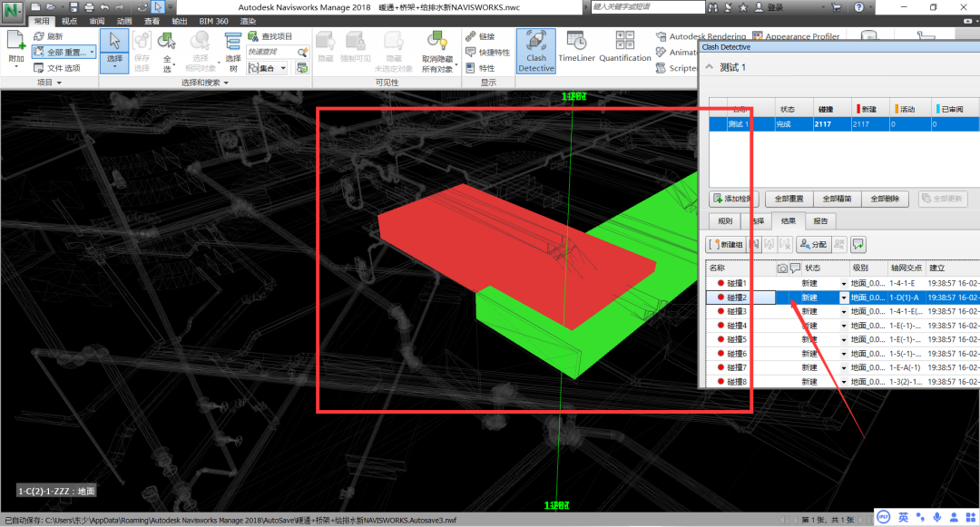The height and width of the screenshot is (527, 980).
Task: Switch to the 视点 ribbon tab
Action: (69, 21)
